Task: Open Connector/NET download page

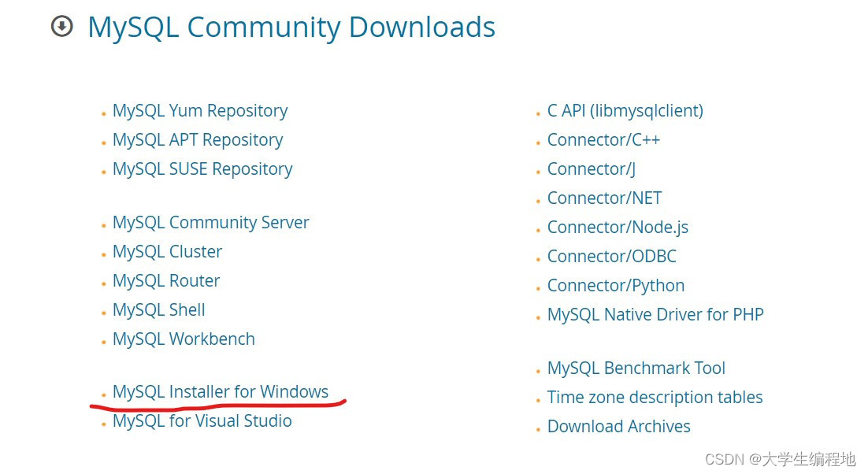Action: (x=604, y=198)
